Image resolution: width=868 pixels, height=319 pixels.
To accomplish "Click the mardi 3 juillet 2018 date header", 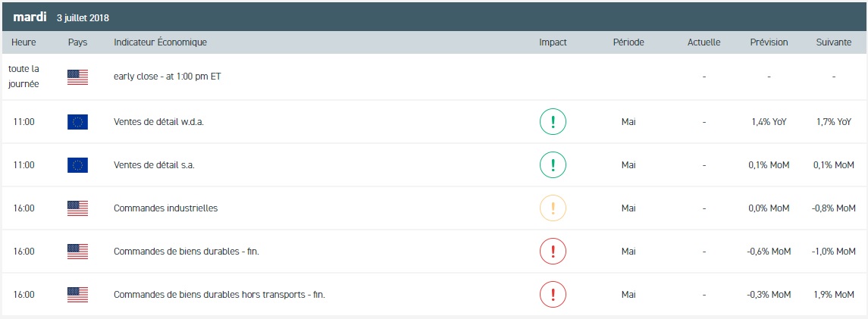I will [61, 17].
